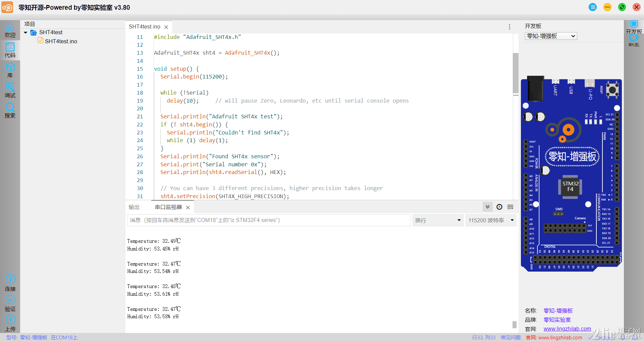The height and width of the screenshot is (342, 644).
Task: Click the 'Temperature: 32.49℃' output line
Action: click(154, 241)
